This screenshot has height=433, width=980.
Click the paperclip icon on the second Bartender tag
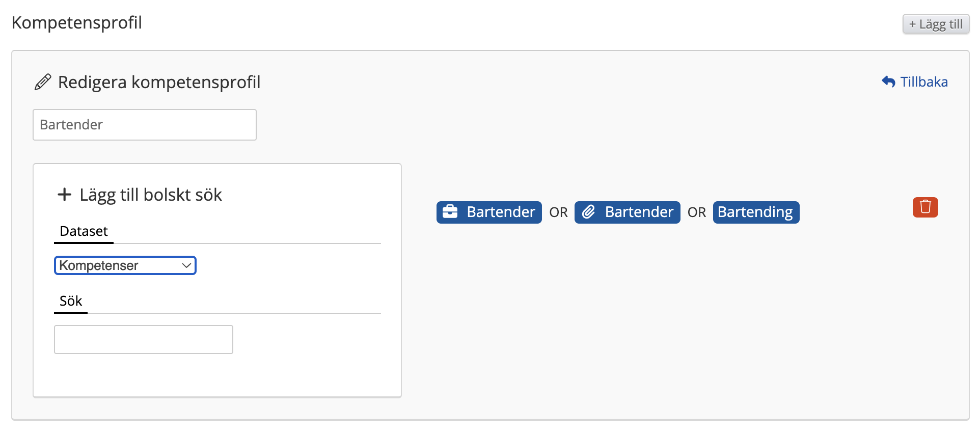[x=588, y=212]
